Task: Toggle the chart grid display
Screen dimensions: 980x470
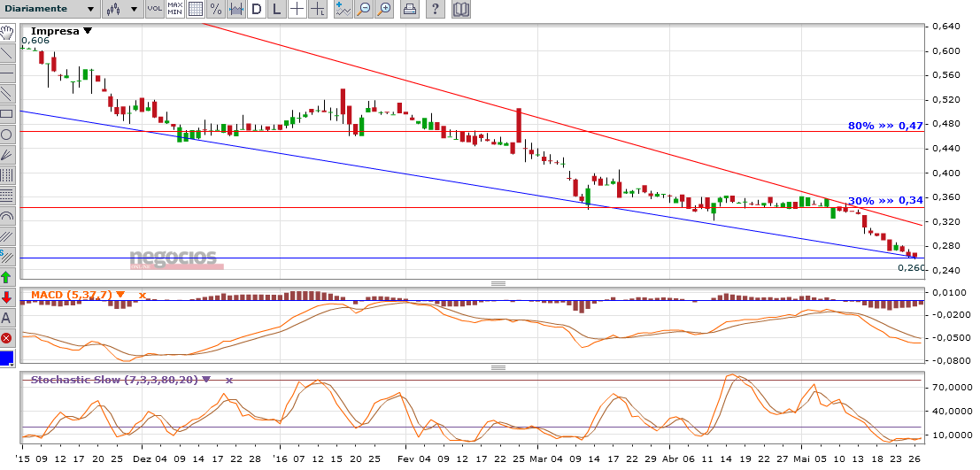Action: pos(196,9)
